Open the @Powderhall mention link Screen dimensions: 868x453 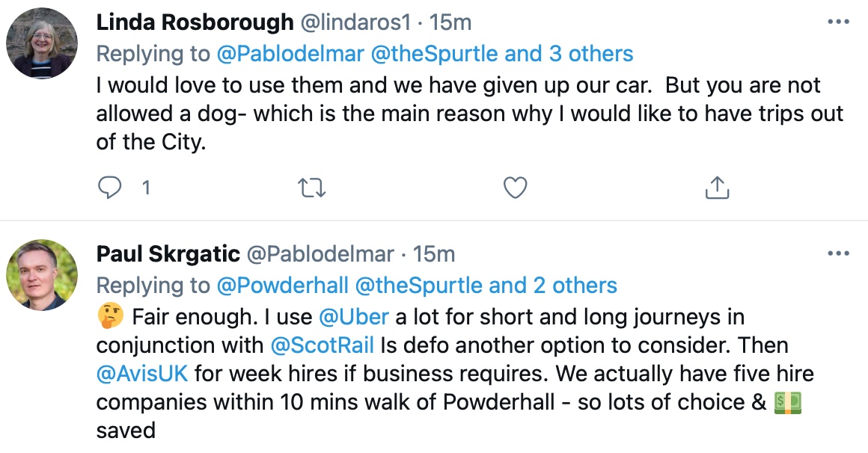[x=282, y=286]
